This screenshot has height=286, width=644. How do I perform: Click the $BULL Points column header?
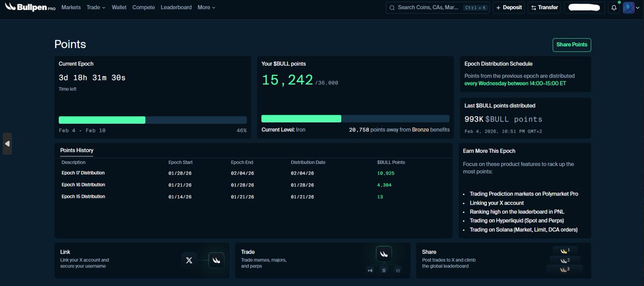pos(391,162)
